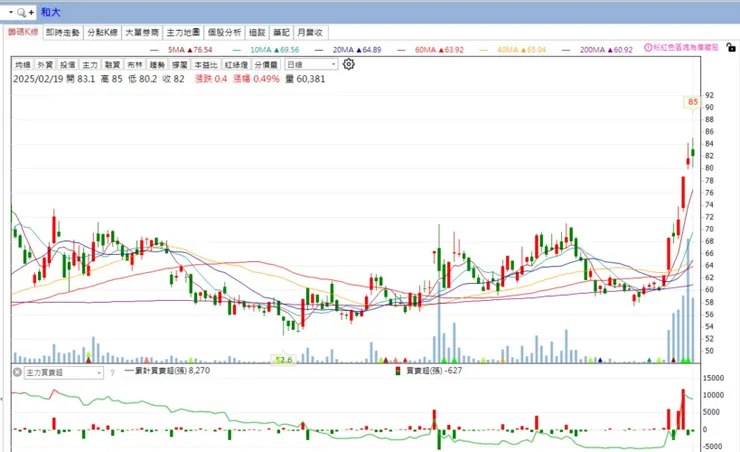Open the stock code dropdown arrow

click(11, 12)
